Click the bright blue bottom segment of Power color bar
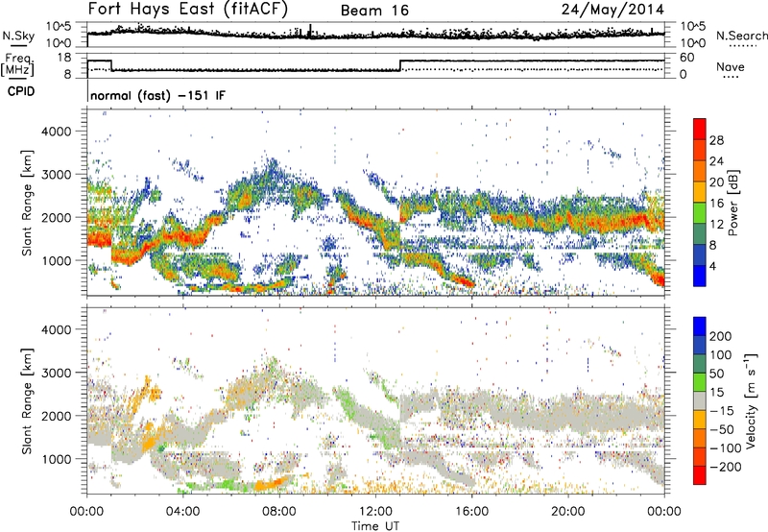768x532 pixels. point(700,276)
